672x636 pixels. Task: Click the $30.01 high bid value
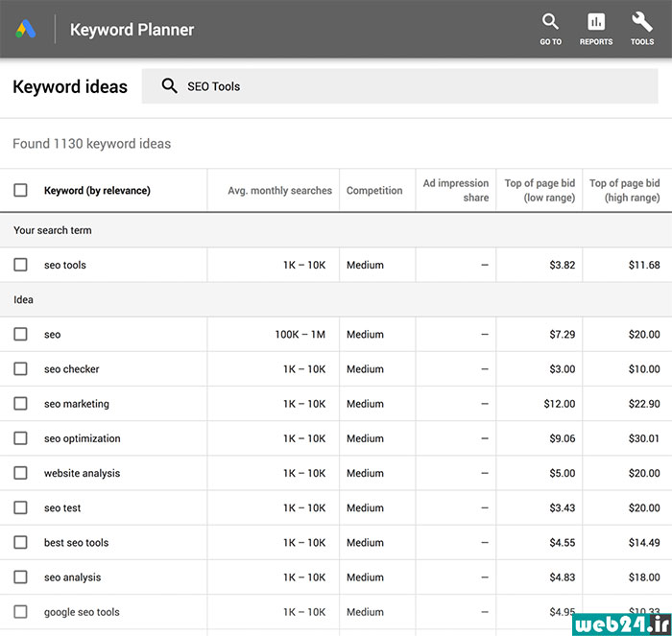[x=644, y=438]
